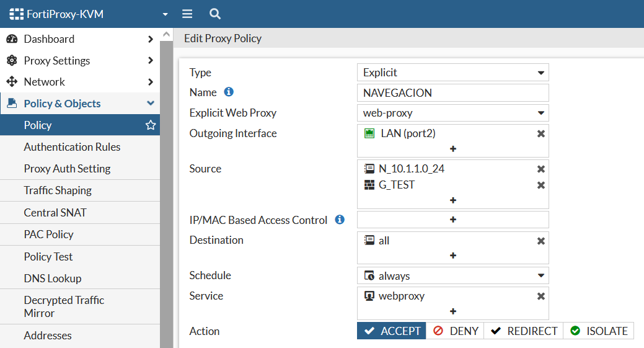Remove webproxy service entry
The height and width of the screenshot is (348, 644).
click(540, 297)
